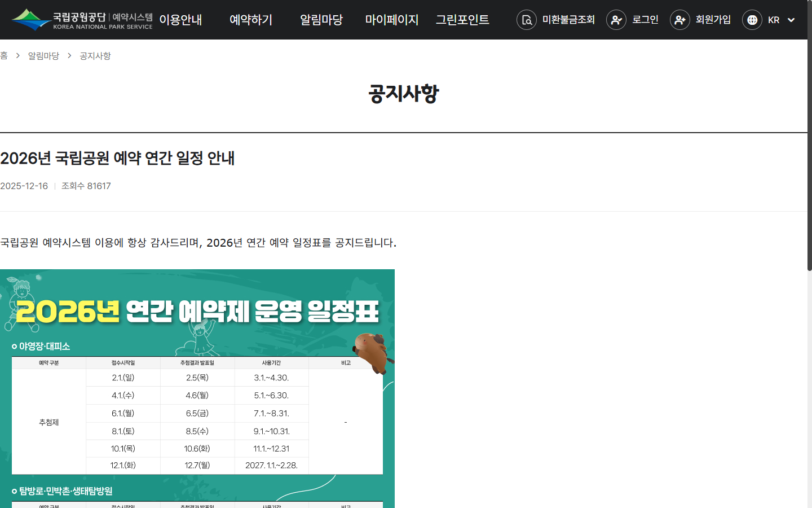This screenshot has width=812, height=508.
Task: Click the post date 2025-12-16
Action: (x=24, y=186)
